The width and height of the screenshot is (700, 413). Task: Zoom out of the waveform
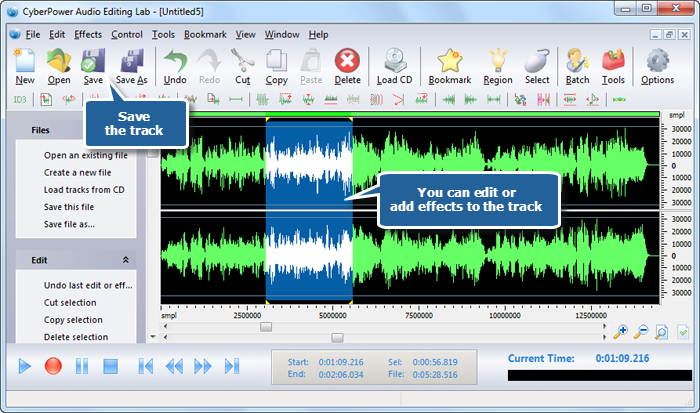coord(641,332)
